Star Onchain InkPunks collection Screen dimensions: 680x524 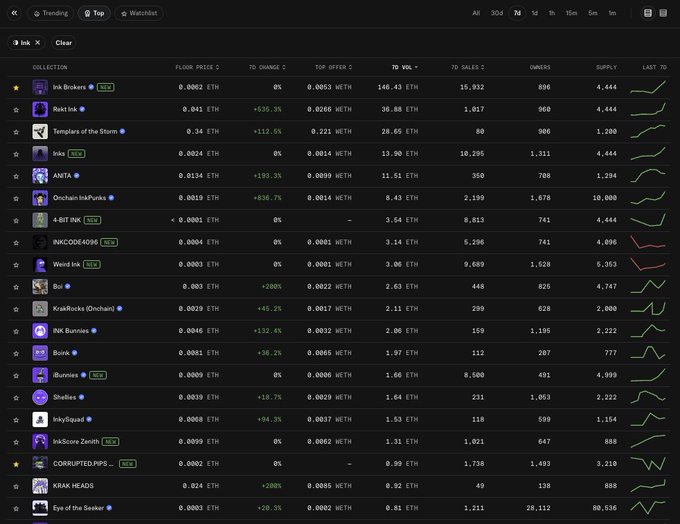[16, 198]
